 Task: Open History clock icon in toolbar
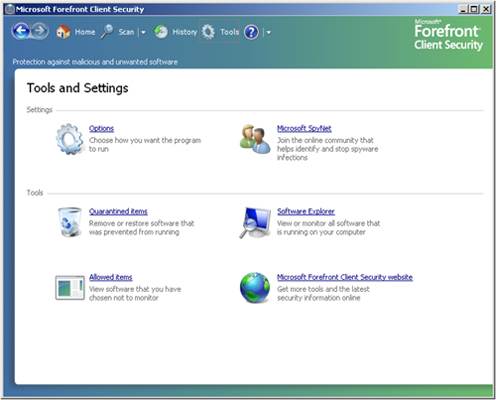tap(161, 32)
